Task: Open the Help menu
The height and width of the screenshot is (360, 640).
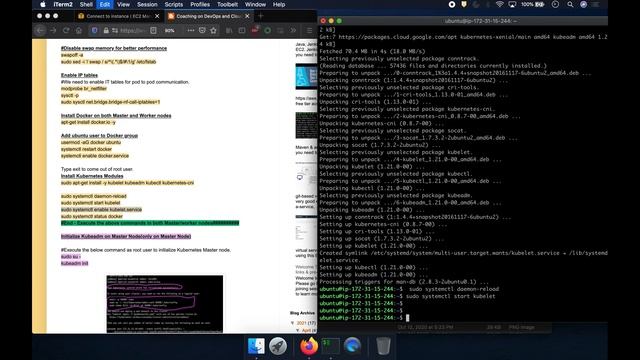Action: pos(279,4)
